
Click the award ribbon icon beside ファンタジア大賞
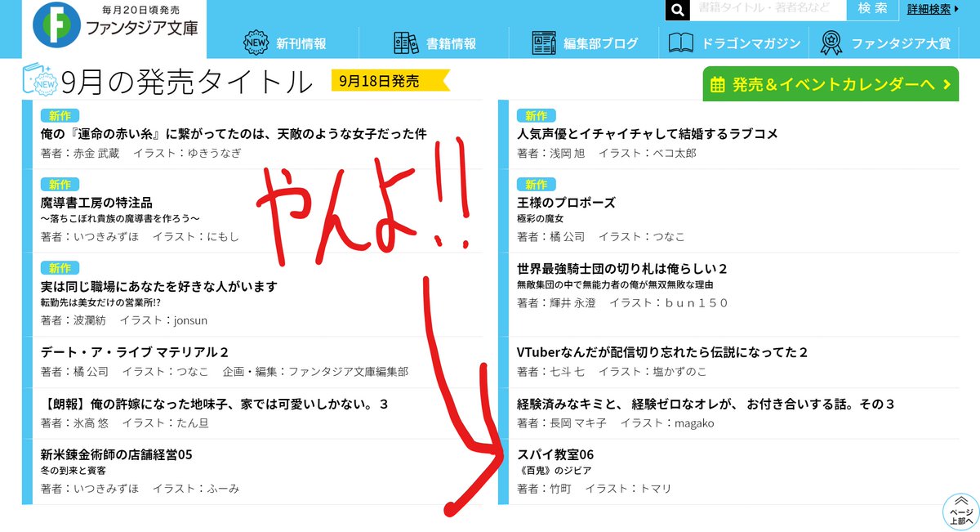click(x=831, y=42)
